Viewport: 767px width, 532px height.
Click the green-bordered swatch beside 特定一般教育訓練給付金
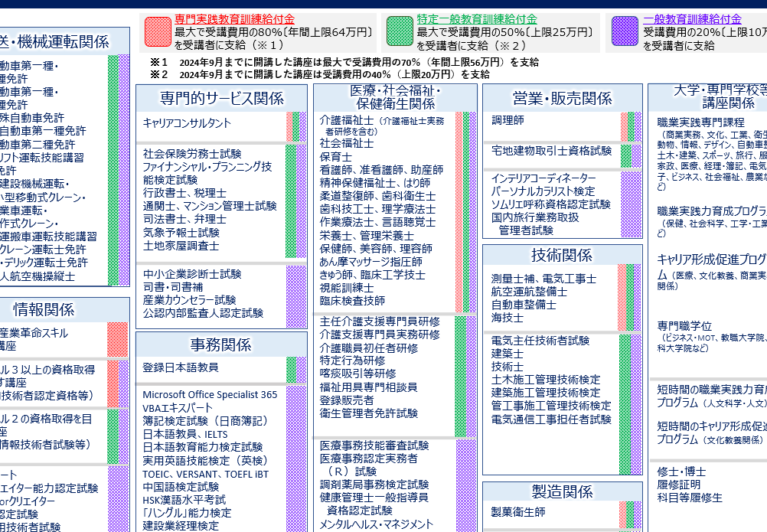[x=400, y=32]
